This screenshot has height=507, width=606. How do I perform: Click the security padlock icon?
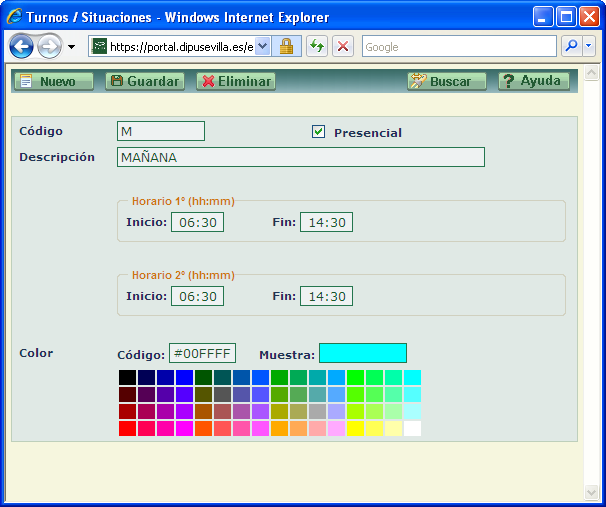click(286, 46)
